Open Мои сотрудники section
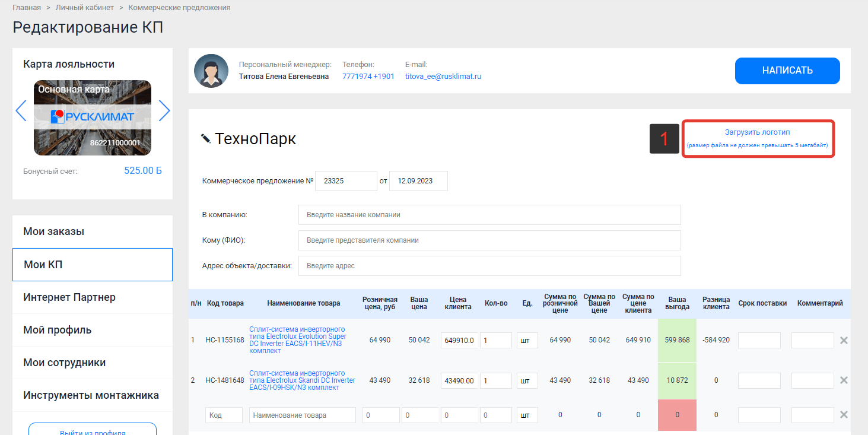 tap(93, 363)
